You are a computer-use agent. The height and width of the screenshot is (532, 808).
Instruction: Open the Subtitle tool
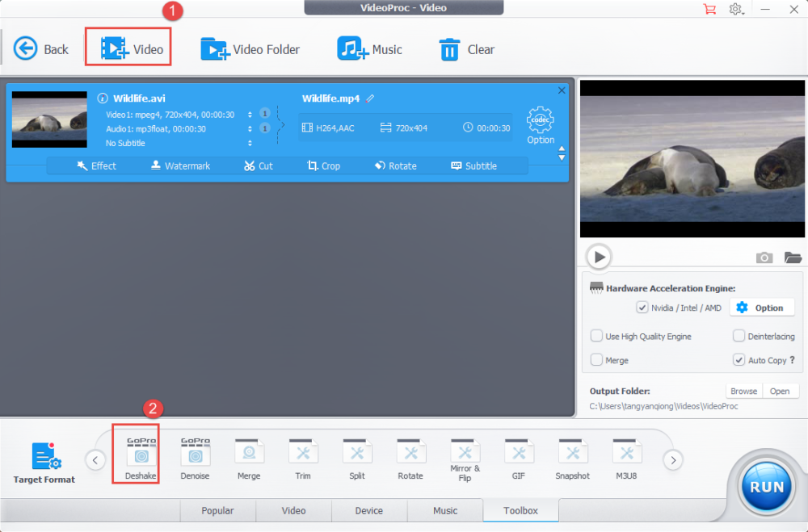tap(474, 165)
